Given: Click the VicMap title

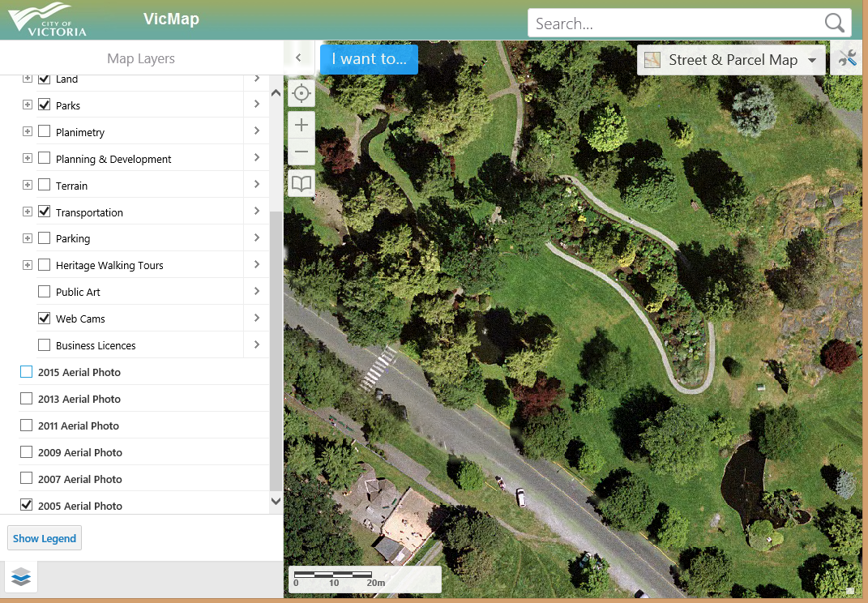Looking at the screenshot, I should (x=171, y=19).
